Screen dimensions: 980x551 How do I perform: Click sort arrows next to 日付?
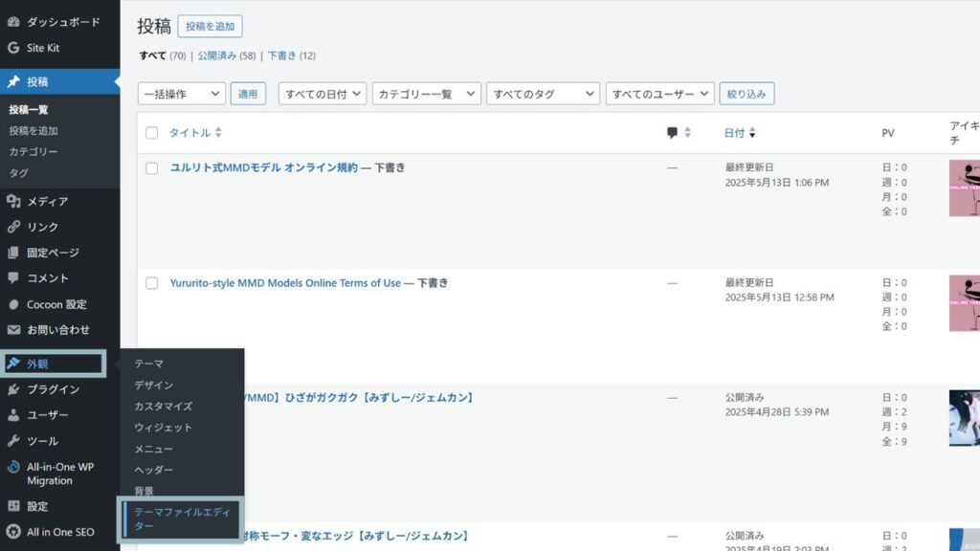(752, 132)
